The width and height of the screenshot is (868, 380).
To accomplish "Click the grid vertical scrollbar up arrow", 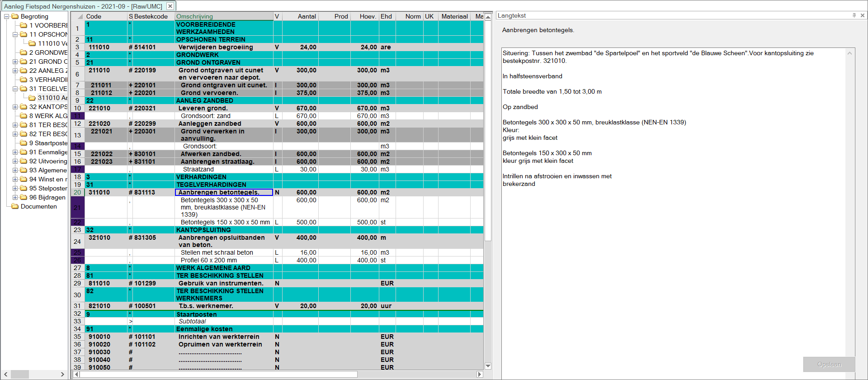I will (x=488, y=17).
